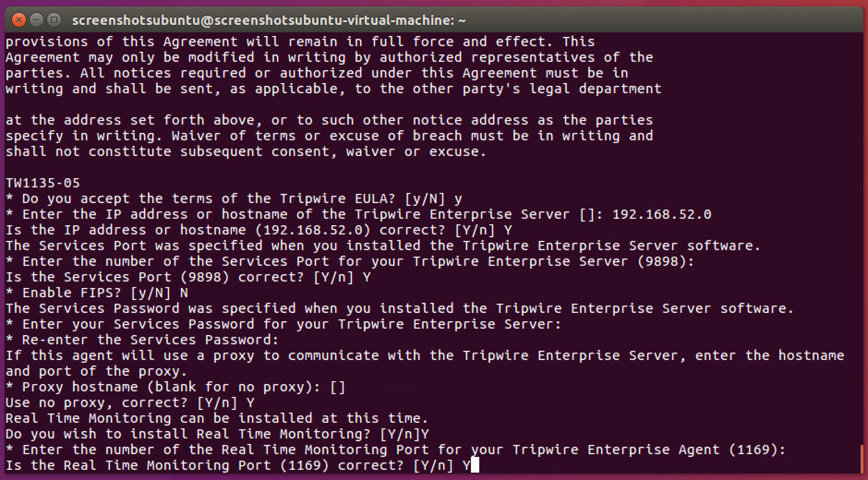Click the Re-enter the Services Password line

pyautogui.click(x=142, y=340)
